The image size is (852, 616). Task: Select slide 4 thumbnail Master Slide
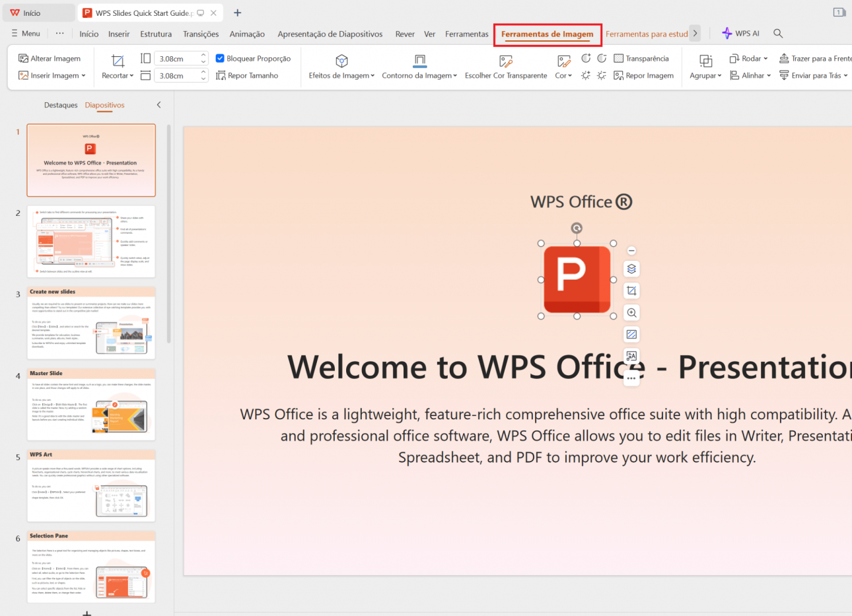point(91,405)
